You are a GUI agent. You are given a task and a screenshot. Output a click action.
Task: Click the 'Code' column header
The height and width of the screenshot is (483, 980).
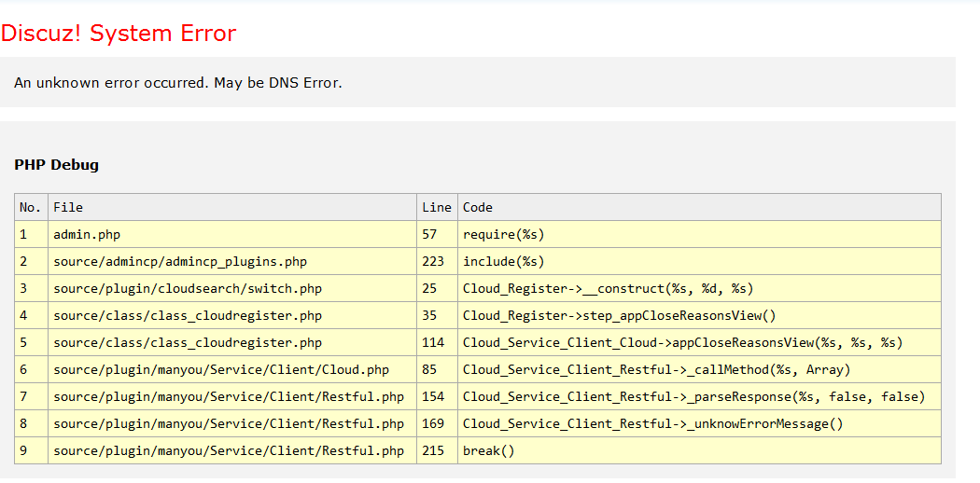pyautogui.click(x=699, y=207)
